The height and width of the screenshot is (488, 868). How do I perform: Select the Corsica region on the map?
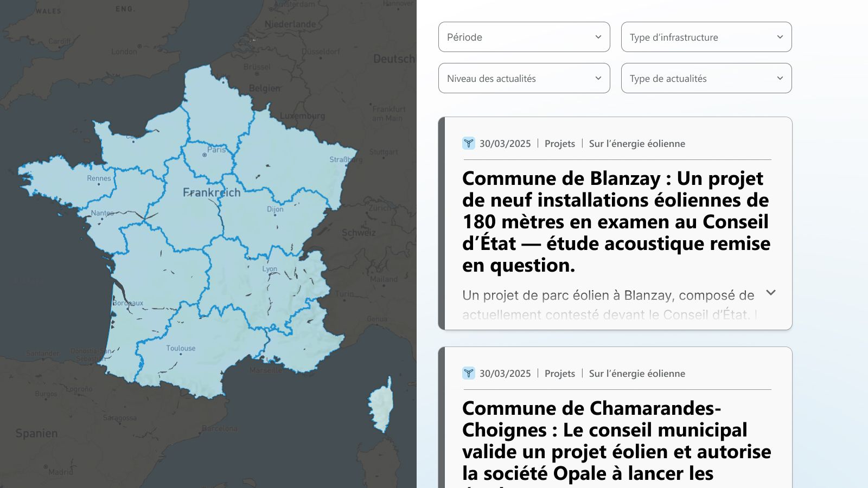(380, 407)
